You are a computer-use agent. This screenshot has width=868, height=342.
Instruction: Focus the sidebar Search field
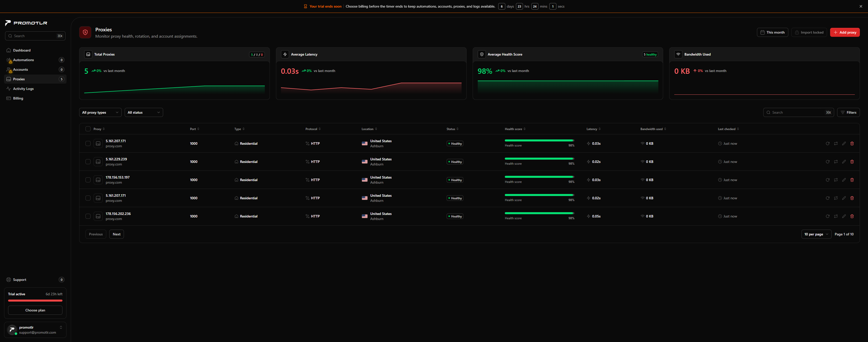tap(35, 36)
